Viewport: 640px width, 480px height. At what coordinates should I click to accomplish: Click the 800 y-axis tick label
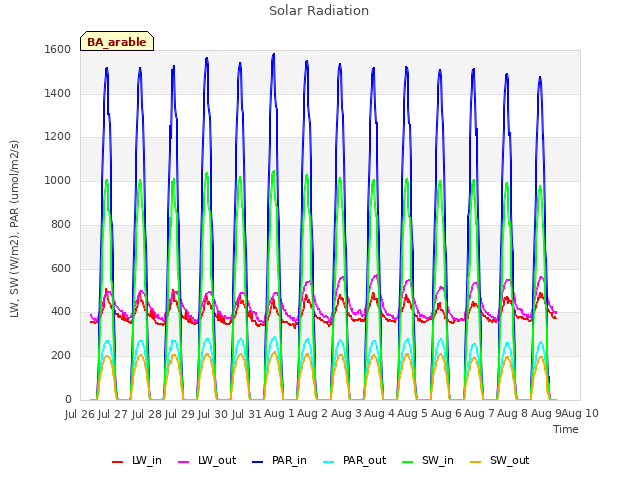(61, 224)
